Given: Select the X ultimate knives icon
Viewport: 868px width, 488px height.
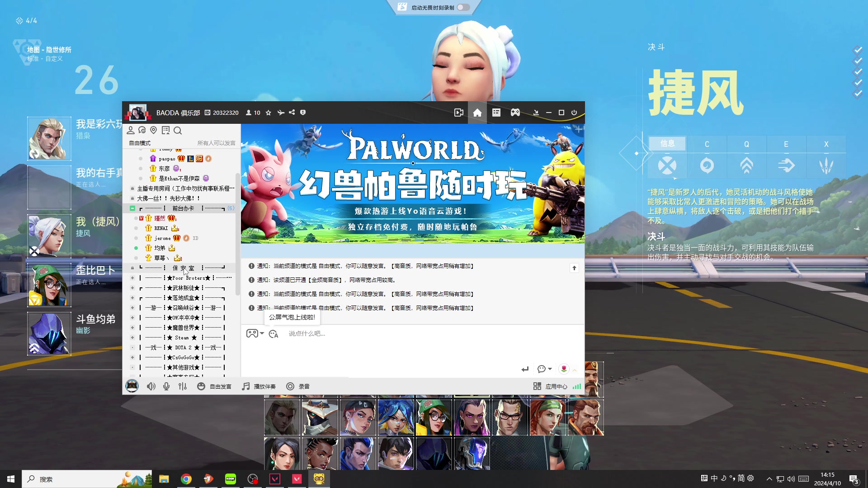Looking at the screenshot, I should pyautogui.click(x=826, y=165).
